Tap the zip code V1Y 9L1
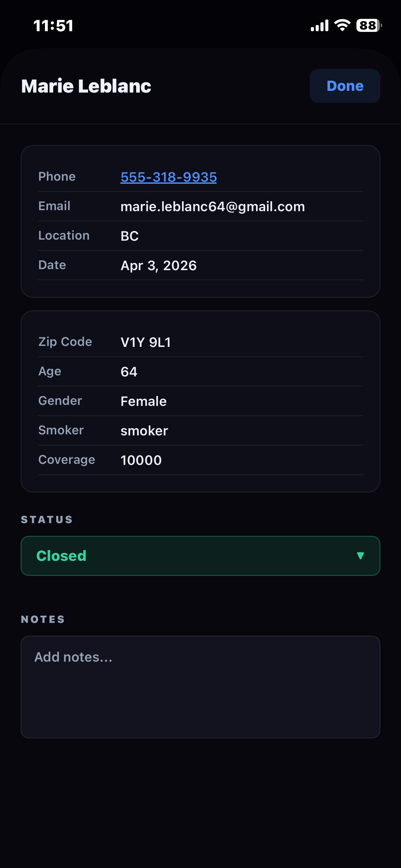Image resolution: width=401 pixels, height=868 pixels. pyautogui.click(x=146, y=342)
